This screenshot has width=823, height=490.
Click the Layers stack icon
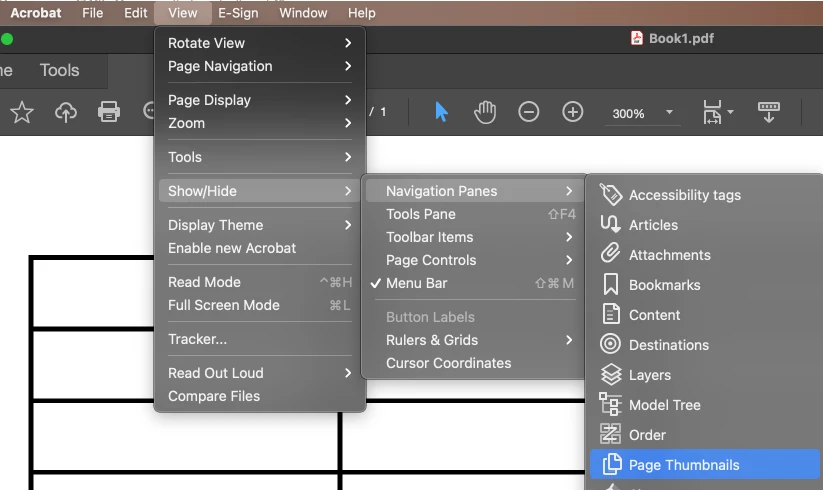click(610, 375)
